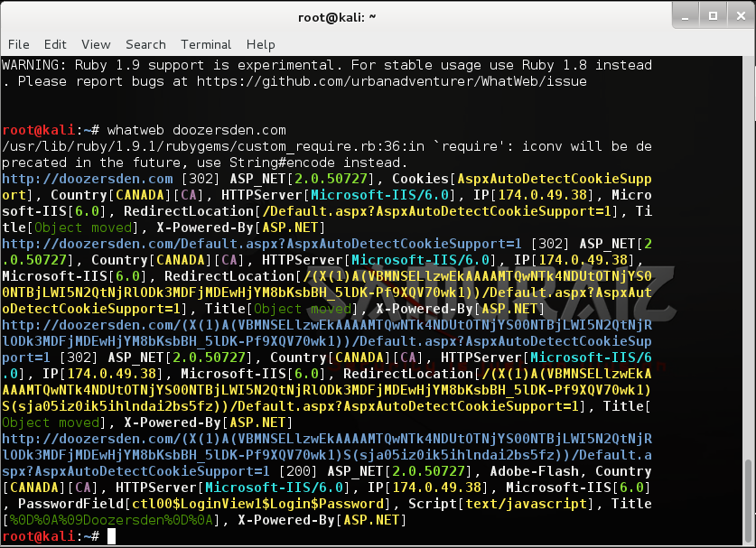Open the Search menu
This screenshot has height=548, width=756.
145,44
